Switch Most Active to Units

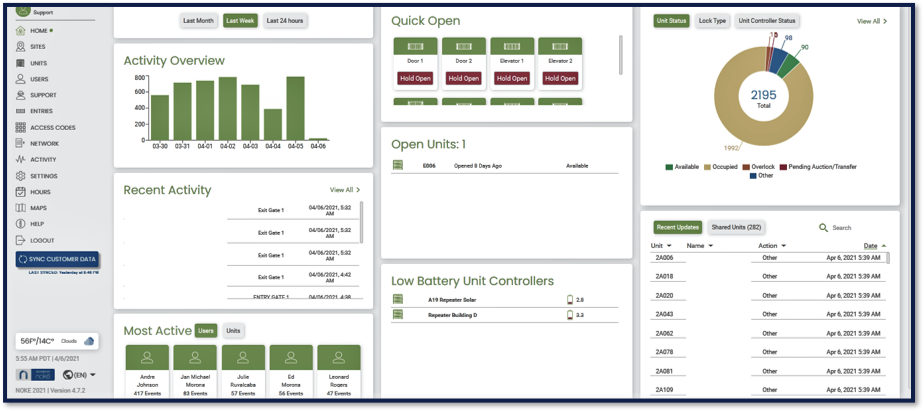click(x=233, y=331)
